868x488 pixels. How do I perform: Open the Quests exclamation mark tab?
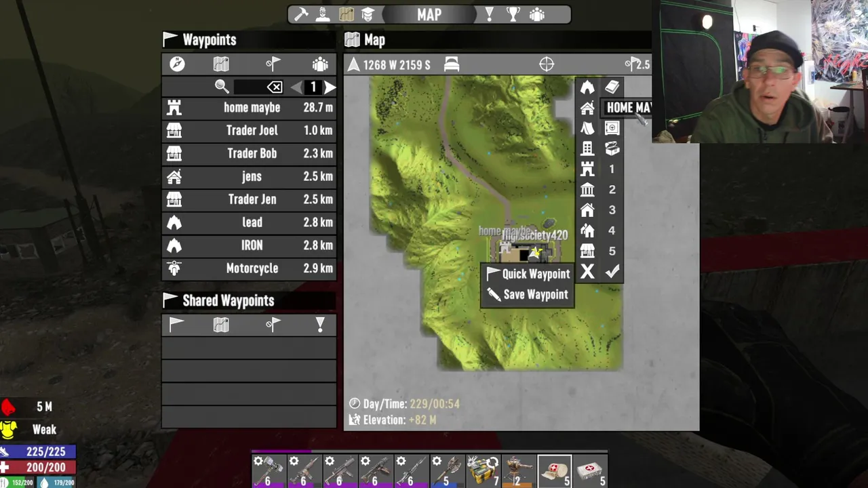[x=489, y=14]
